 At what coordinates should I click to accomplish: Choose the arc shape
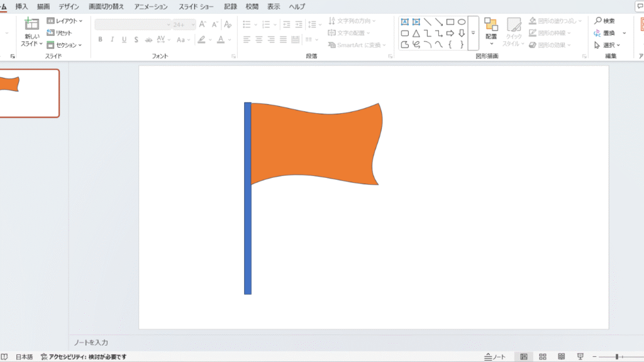(x=428, y=45)
